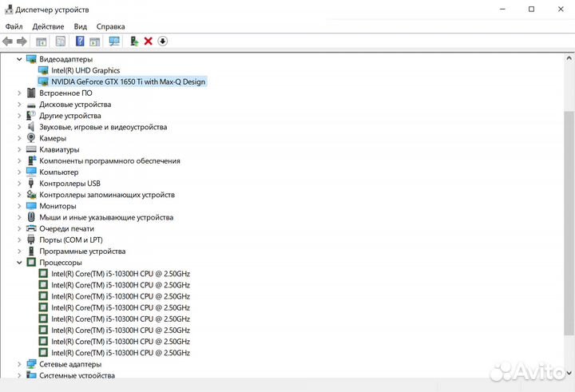The image size is (575, 392).
Task: Select the first Intel Core i5-10300H processor entry
Action: tap(120, 274)
